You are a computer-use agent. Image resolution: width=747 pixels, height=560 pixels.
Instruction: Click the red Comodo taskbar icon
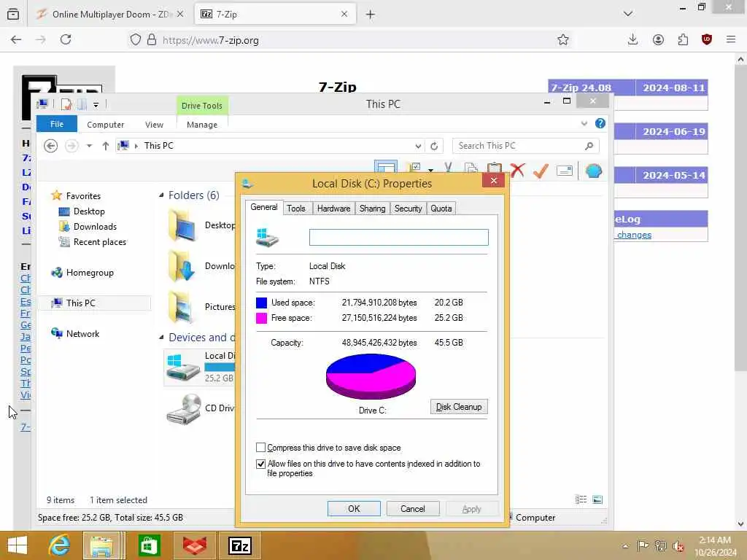[194, 545]
